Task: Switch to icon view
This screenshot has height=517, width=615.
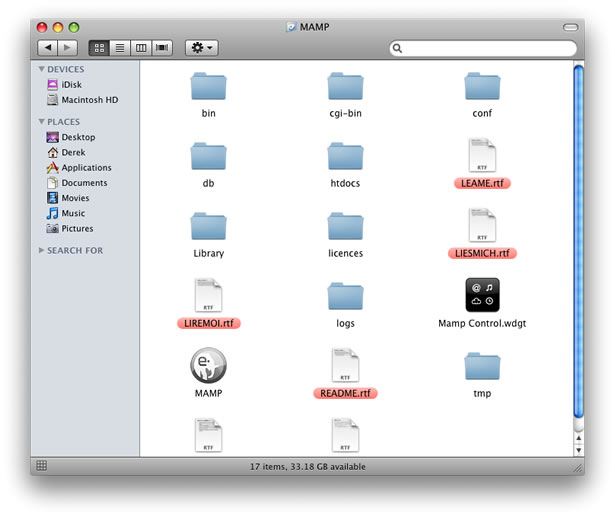Action: coord(99,48)
